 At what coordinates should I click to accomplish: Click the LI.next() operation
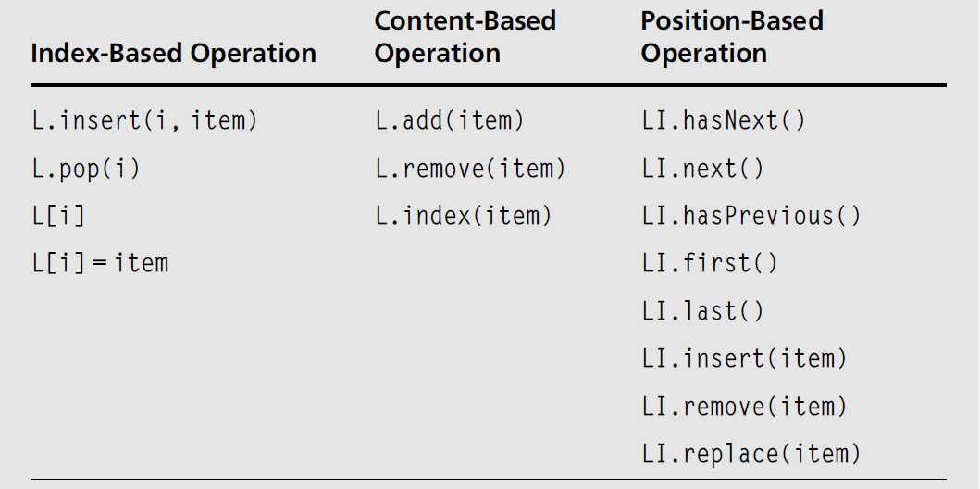click(x=703, y=169)
